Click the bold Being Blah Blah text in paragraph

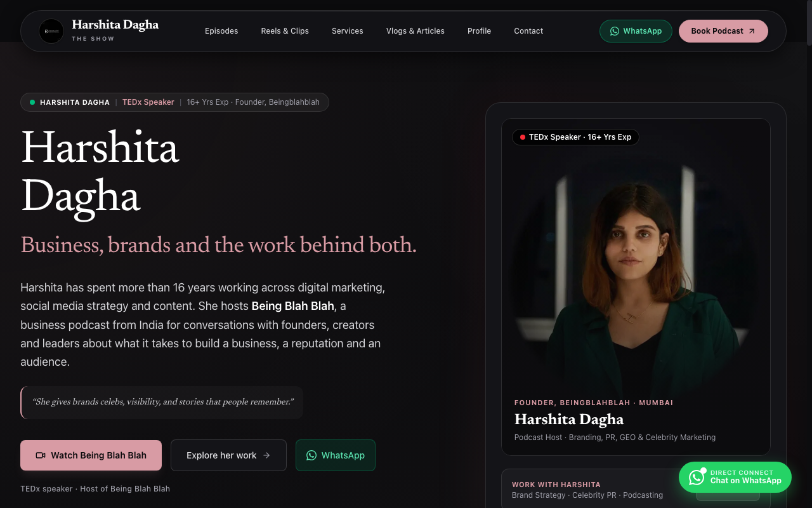293,306
